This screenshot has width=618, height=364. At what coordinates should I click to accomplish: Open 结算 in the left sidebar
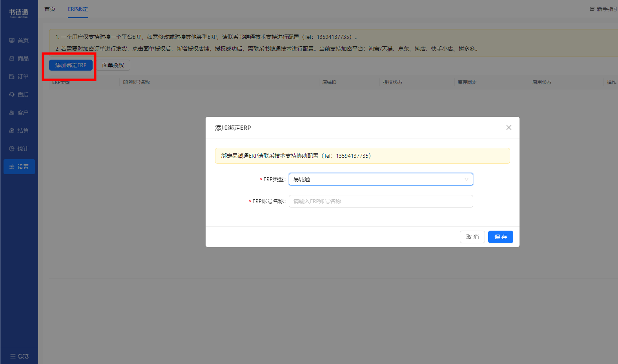point(19,131)
